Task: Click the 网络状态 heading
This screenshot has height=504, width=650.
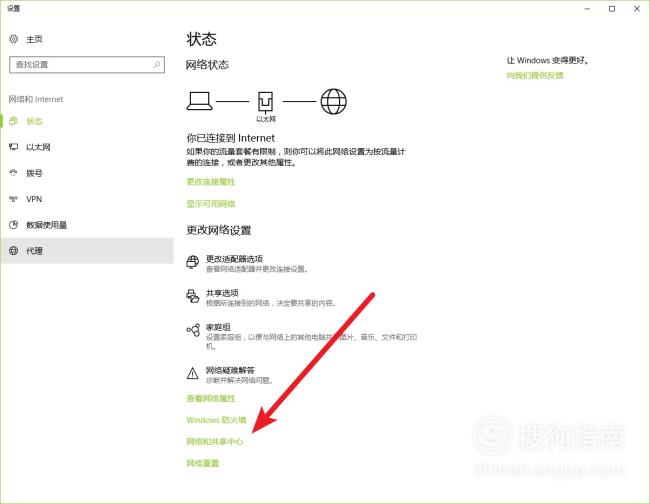Action: (207, 65)
